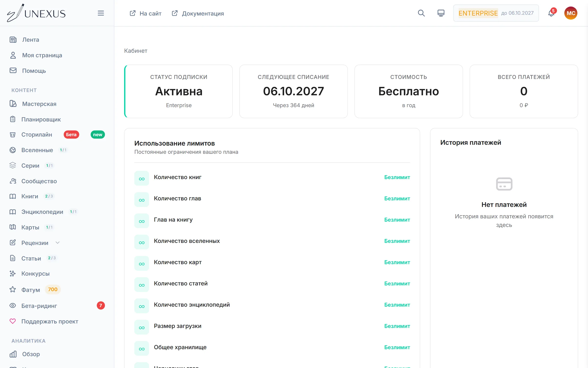This screenshot has height=368, width=588.
Task: Click the Сообщество people icon
Action: pos(13,181)
